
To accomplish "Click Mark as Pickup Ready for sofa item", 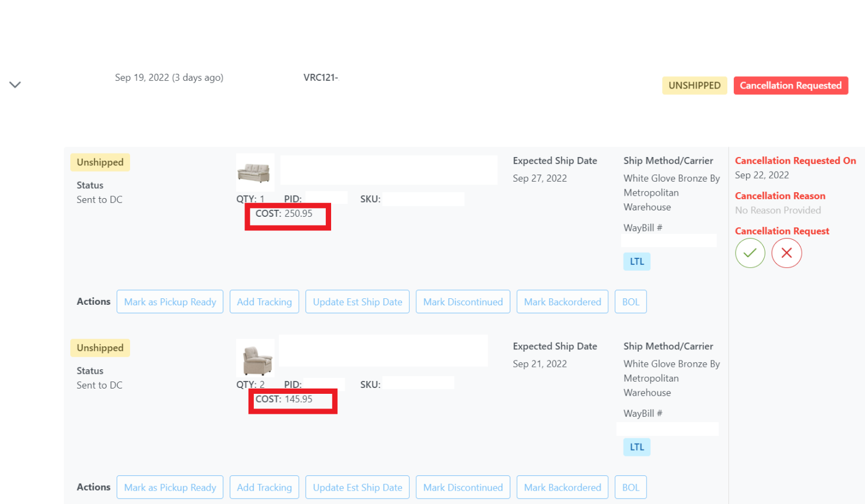I will tap(170, 302).
